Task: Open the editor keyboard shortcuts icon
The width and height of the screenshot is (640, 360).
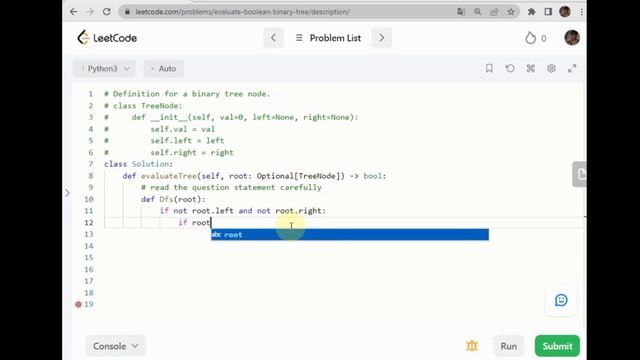Action: 531,69
